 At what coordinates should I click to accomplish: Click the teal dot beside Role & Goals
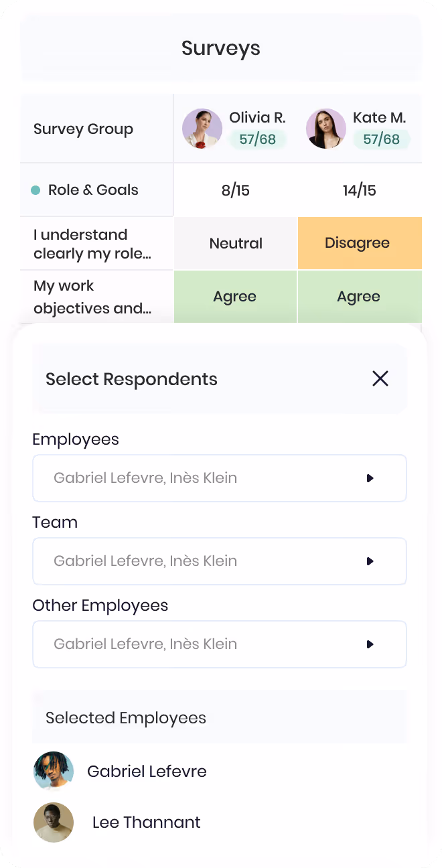click(x=35, y=190)
